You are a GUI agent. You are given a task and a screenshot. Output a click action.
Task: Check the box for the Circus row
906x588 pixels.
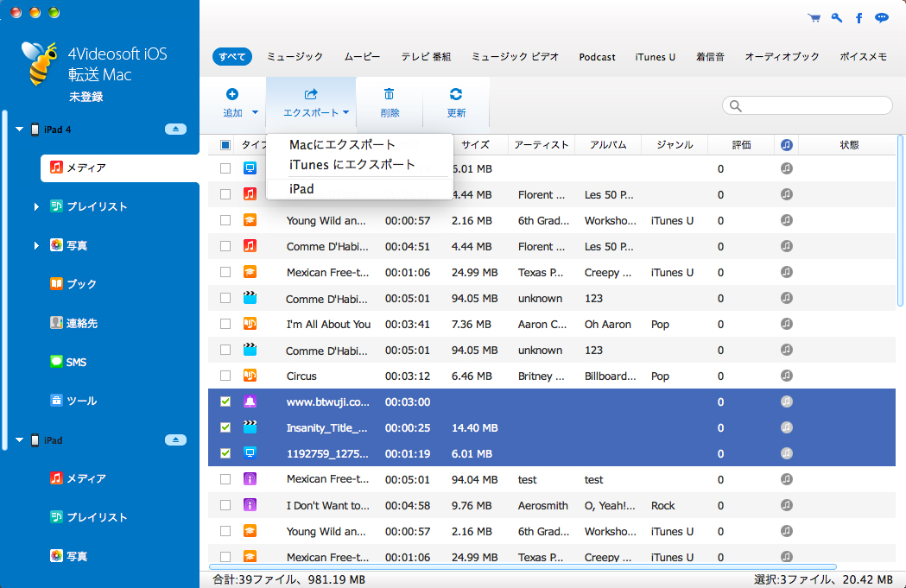click(x=225, y=376)
